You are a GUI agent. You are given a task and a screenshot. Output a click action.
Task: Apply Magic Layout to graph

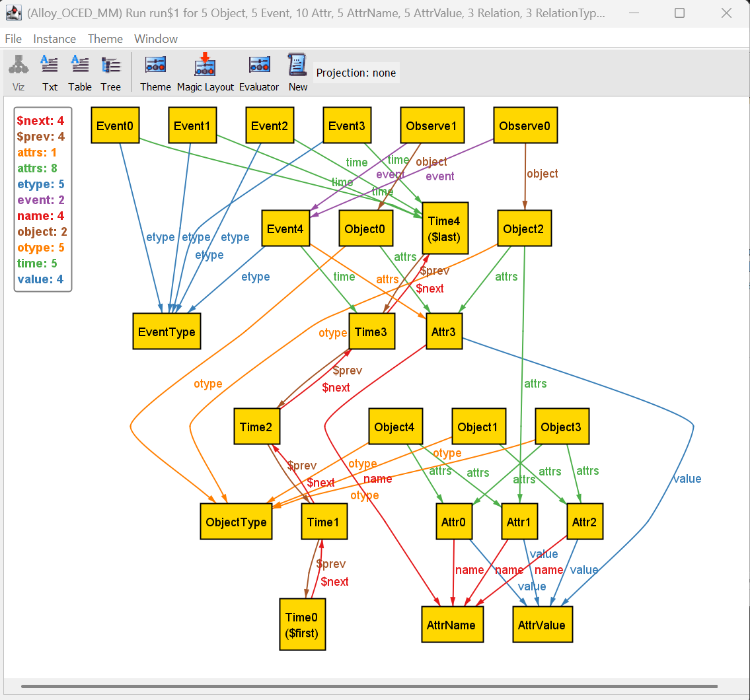click(206, 73)
